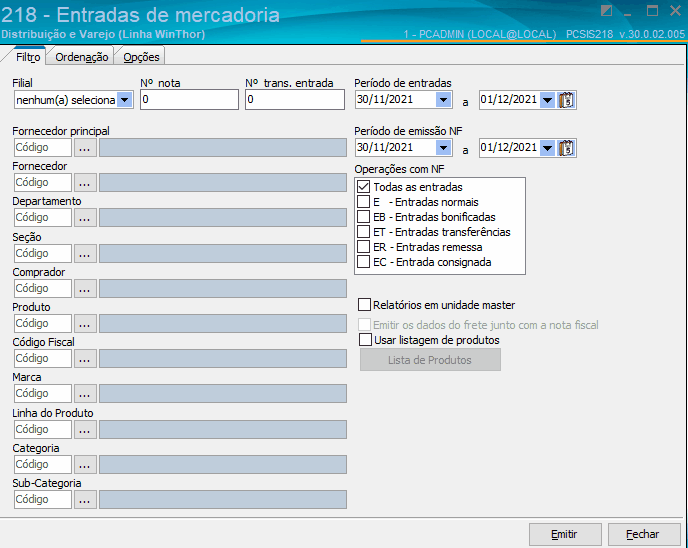Open lookup button for Linha do Produto
This screenshot has height=548, width=688.
pyautogui.click(x=85, y=430)
